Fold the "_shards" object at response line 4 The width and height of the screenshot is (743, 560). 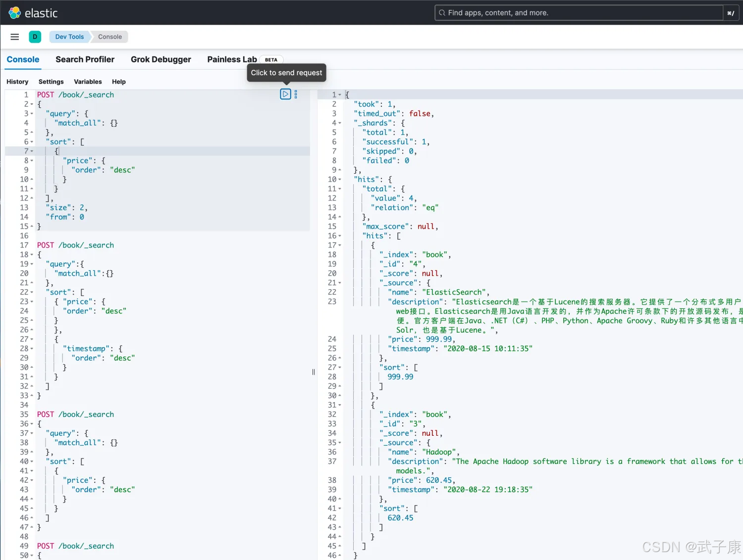click(x=340, y=123)
